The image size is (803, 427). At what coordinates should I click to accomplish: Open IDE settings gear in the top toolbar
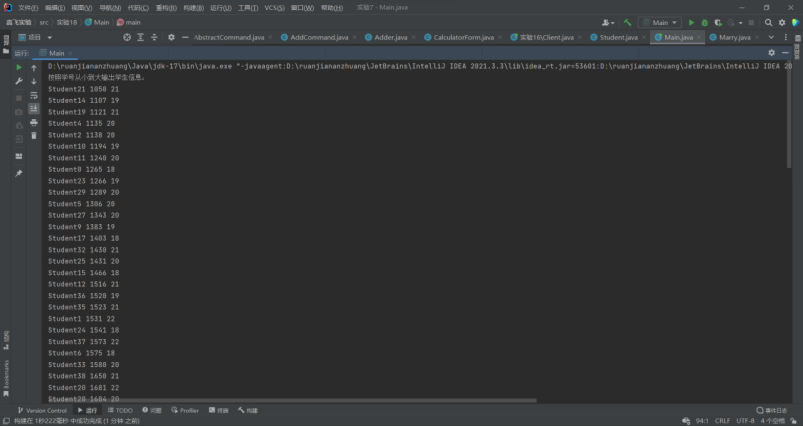click(x=782, y=23)
